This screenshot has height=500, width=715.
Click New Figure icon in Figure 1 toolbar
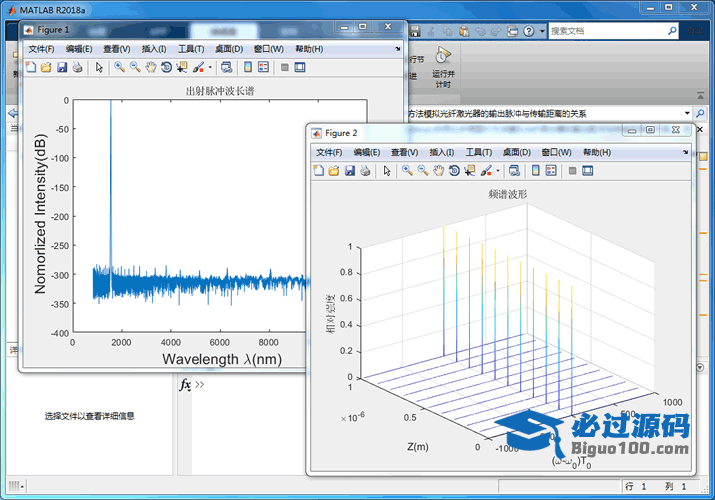coord(31,67)
